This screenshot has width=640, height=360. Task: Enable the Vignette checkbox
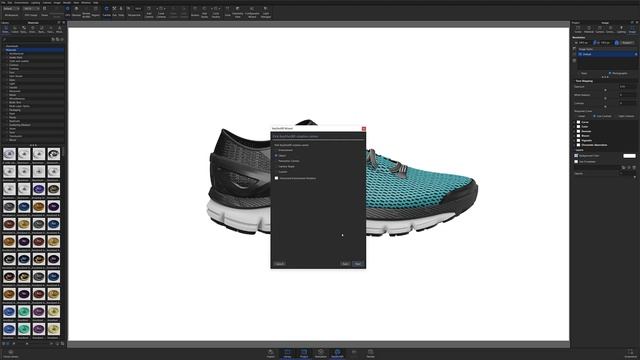click(578, 140)
